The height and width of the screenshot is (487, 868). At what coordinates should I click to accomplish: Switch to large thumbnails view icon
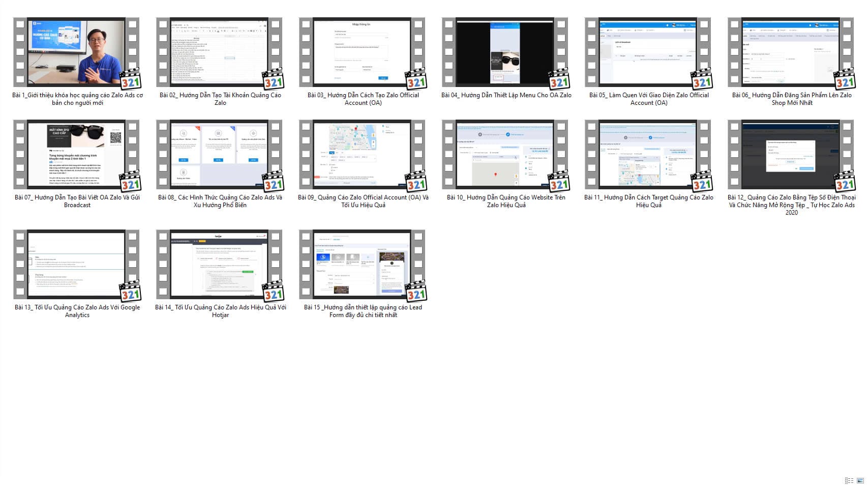[860, 480]
